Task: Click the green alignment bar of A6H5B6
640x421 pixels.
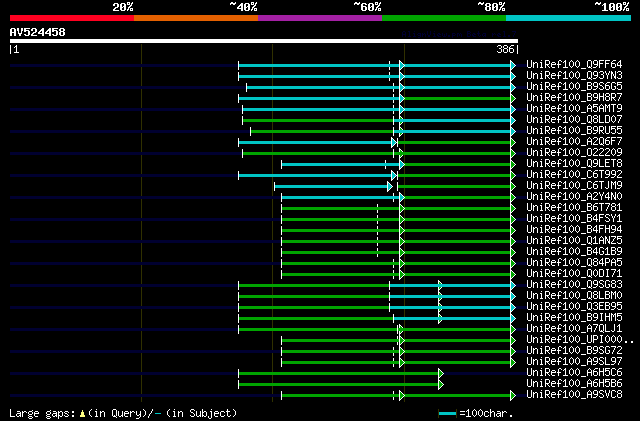Action: [339, 384]
